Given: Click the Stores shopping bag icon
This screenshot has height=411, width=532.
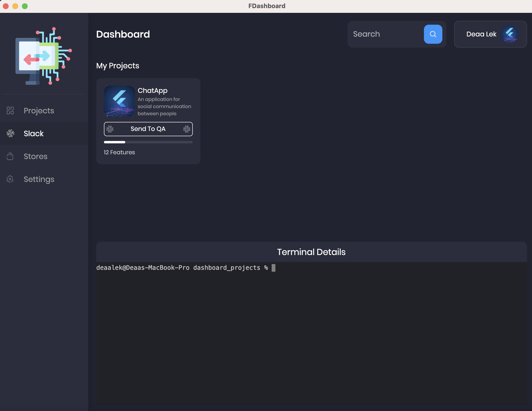Looking at the screenshot, I should (x=10, y=156).
